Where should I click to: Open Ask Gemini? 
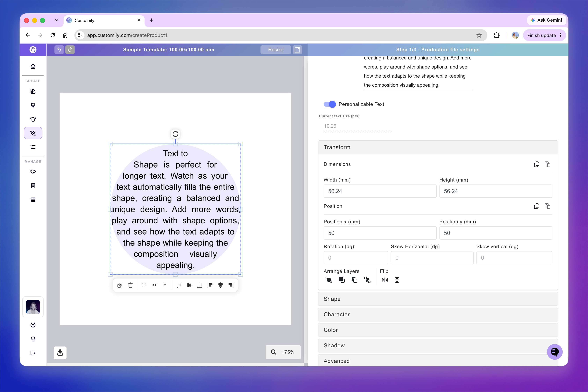546,20
